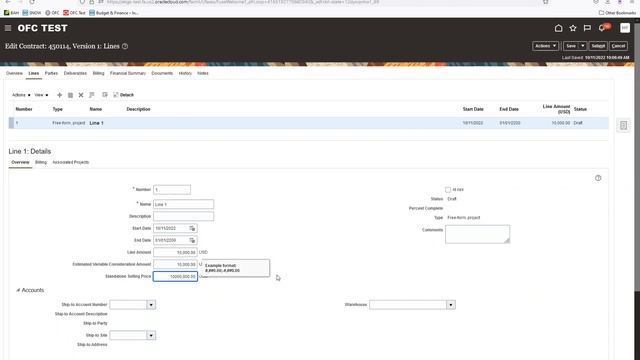640x360 pixels.
Task: Open help icon beside Edit Contract title
Action: pyautogui.click(x=125, y=47)
